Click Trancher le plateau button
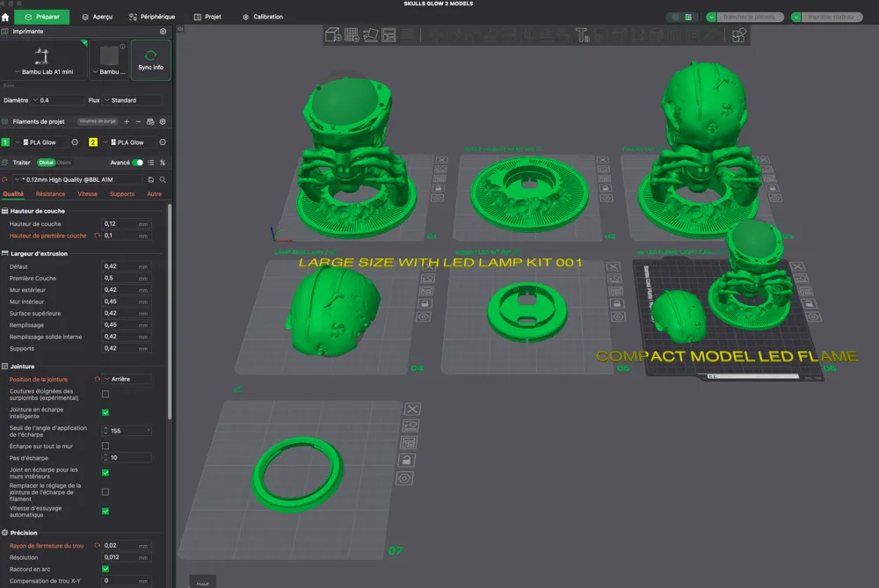The height and width of the screenshot is (588, 879). click(750, 17)
